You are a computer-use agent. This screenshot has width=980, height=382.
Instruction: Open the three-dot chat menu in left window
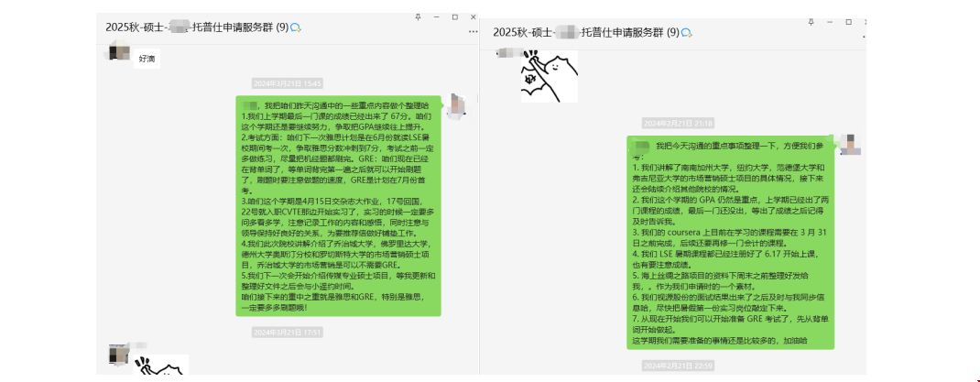(x=474, y=32)
